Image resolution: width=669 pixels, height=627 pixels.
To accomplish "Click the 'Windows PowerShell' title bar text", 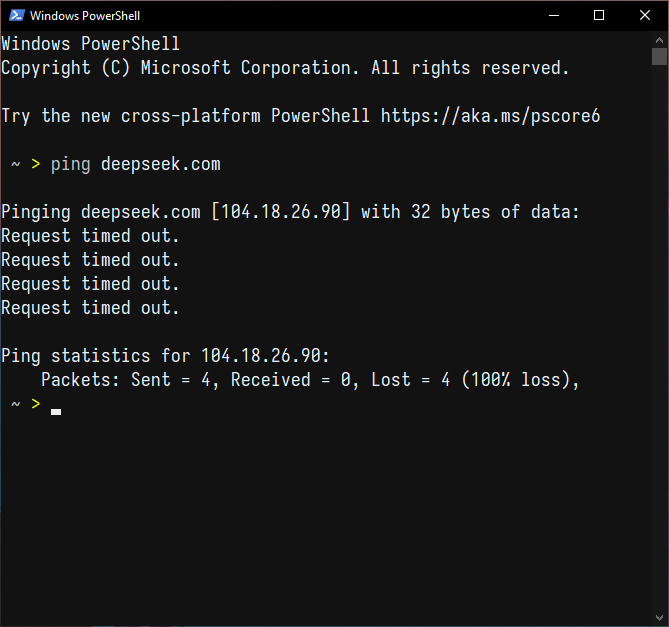I will [85, 16].
